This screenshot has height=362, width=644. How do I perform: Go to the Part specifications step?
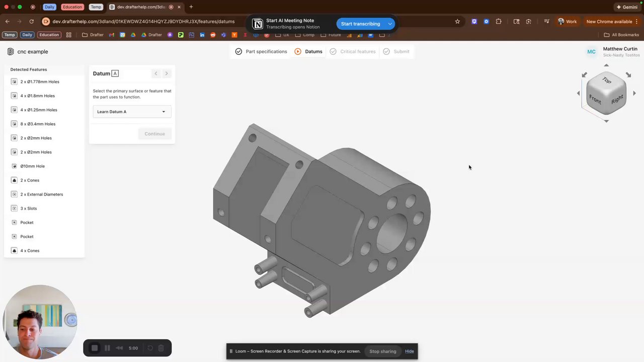[261, 51]
